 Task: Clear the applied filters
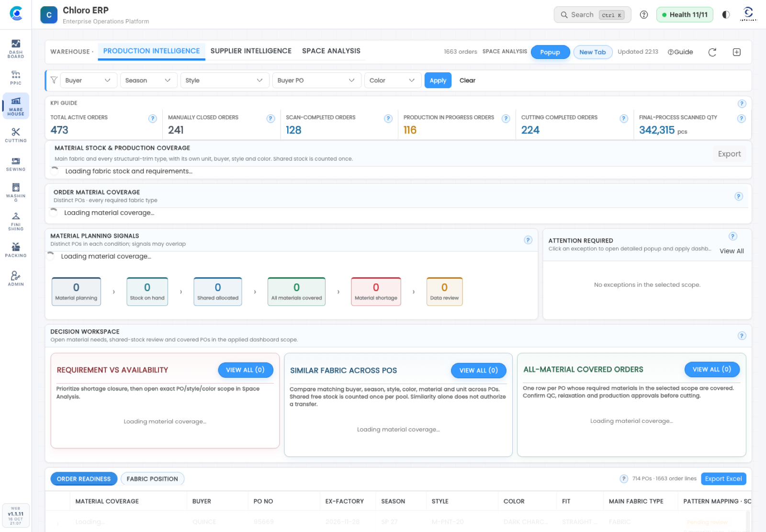coord(467,80)
